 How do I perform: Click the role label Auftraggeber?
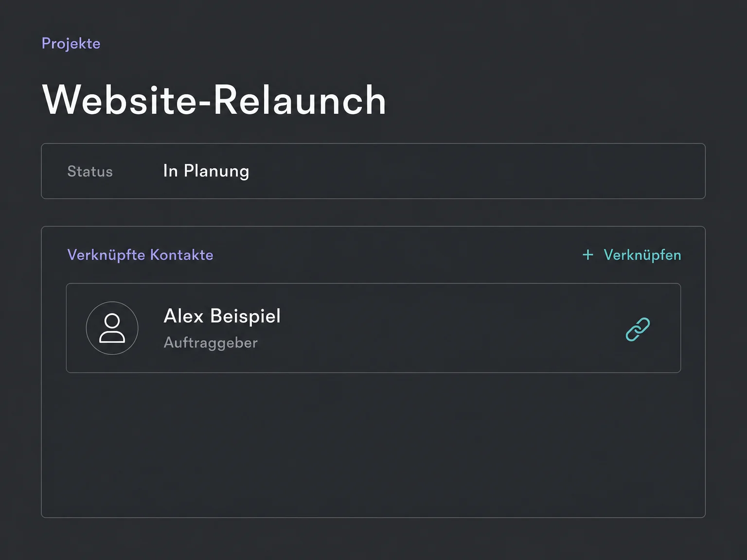click(211, 343)
